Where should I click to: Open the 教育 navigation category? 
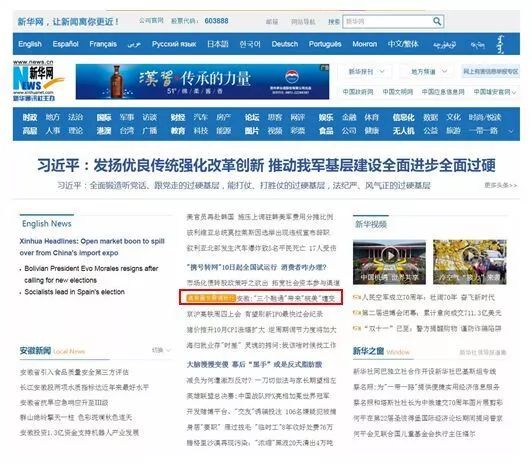pos(178,131)
